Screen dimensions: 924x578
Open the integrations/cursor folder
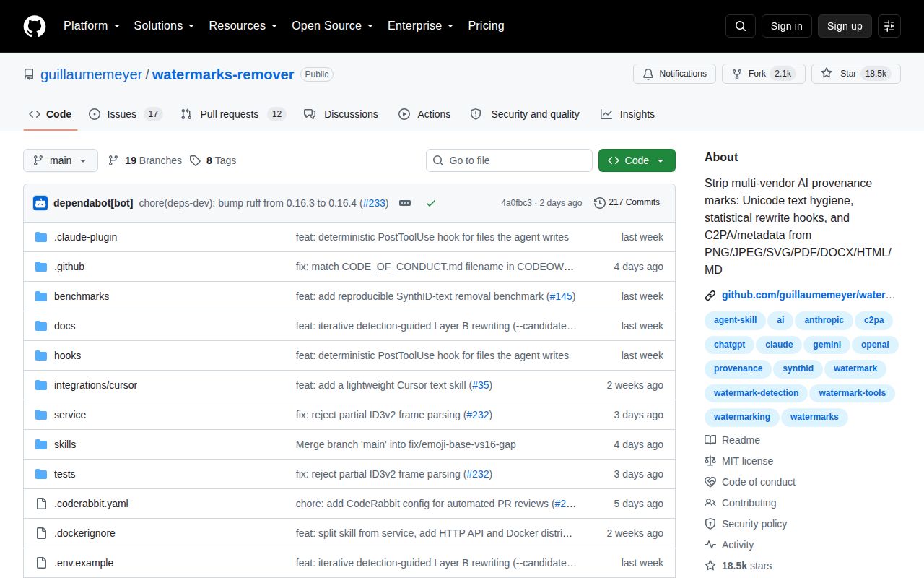95,385
